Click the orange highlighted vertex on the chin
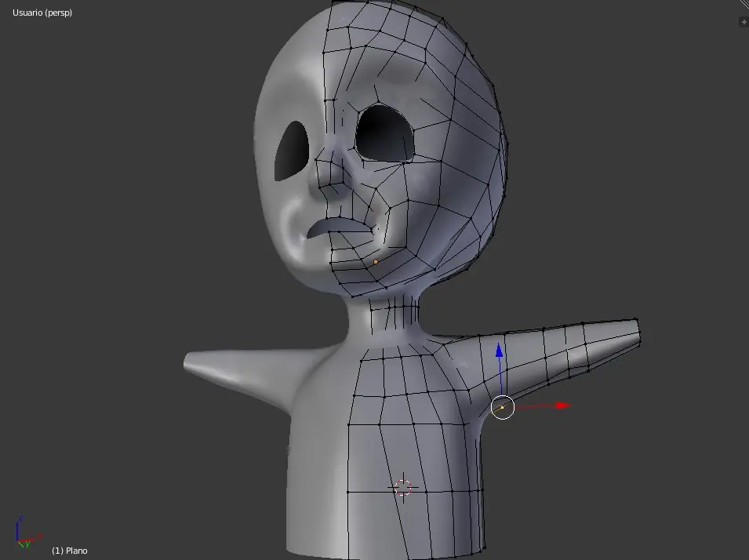This screenshot has height=560, width=749. pos(376,261)
